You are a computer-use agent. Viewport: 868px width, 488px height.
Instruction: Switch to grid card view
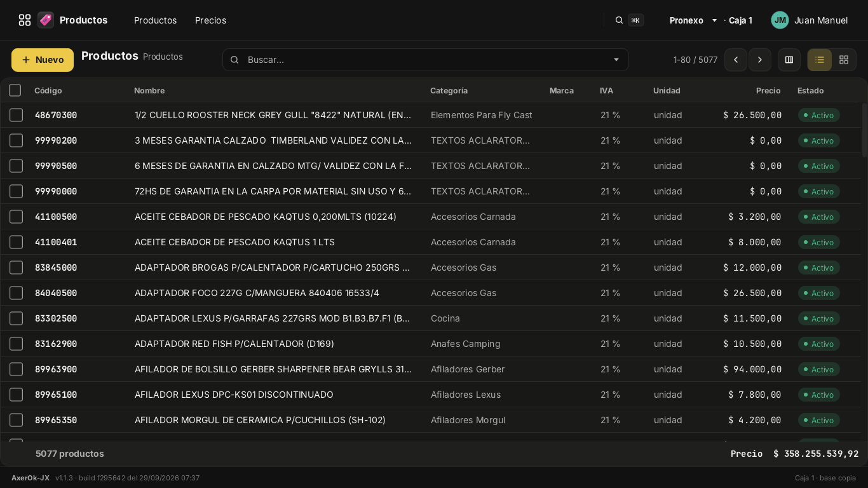pos(844,60)
